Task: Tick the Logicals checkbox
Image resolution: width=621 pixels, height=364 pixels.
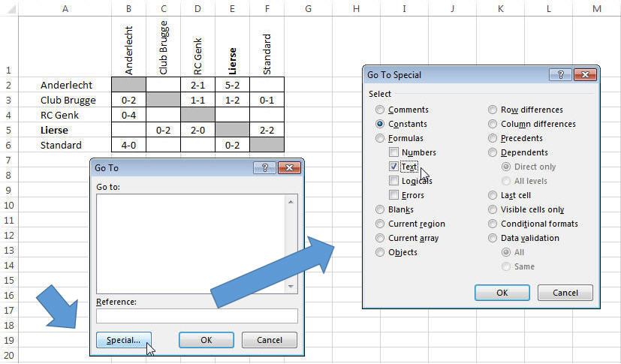Action: pyautogui.click(x=393, y=181)
